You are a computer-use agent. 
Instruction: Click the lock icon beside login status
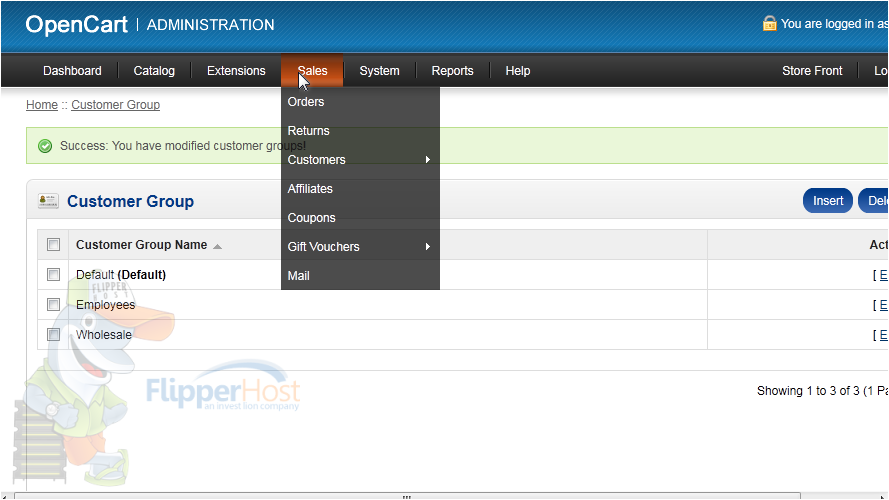769,23
